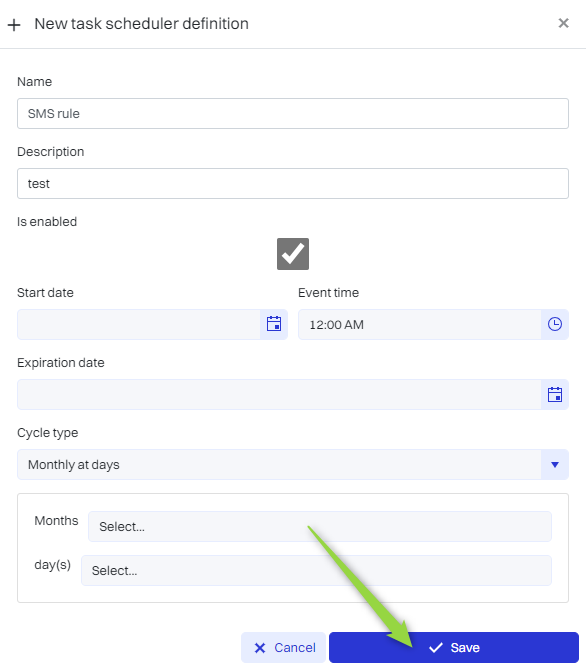Click the checkmark icon on Save
The width and height of the screenshot is (586, 672).
pos(436,648)
